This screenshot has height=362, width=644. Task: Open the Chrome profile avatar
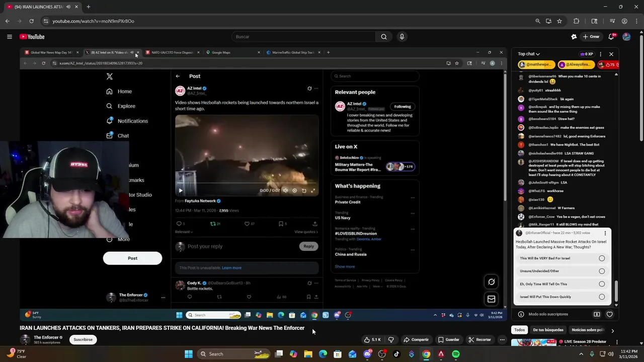coord(624,21)
